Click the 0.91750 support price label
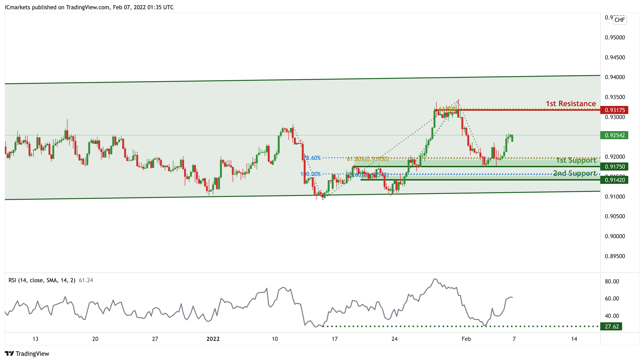Viewport: 644px width, 362px height. tap(615, 167)
